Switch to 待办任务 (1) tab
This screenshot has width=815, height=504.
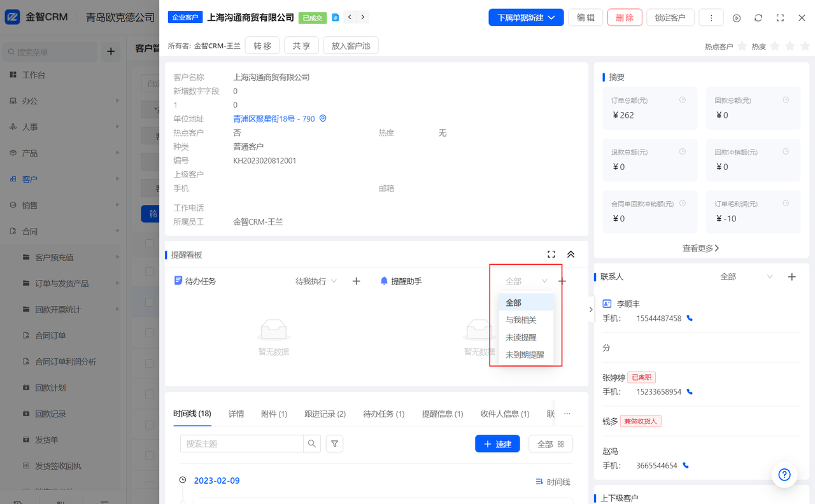pyautogui.click(x=384, y=414)
